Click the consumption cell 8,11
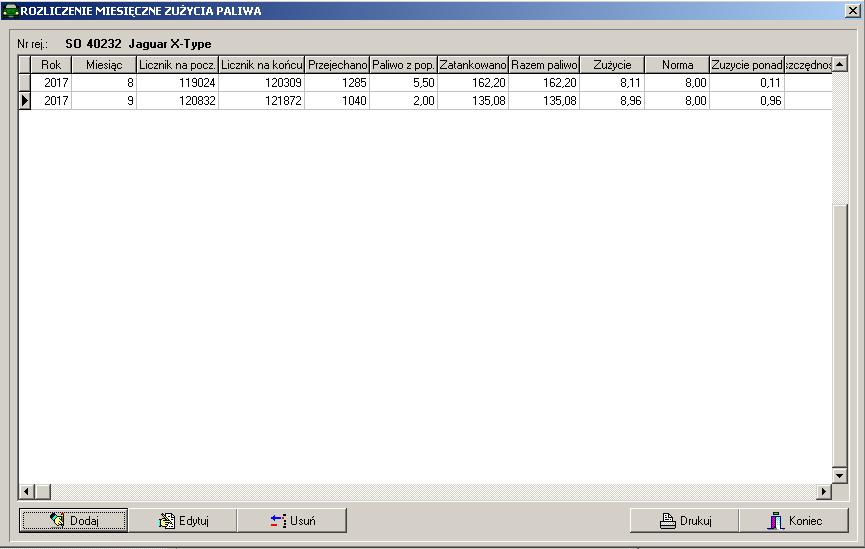The height and width of the screenshot is (549, 865). pyautogui.click(x=612, y=83)
